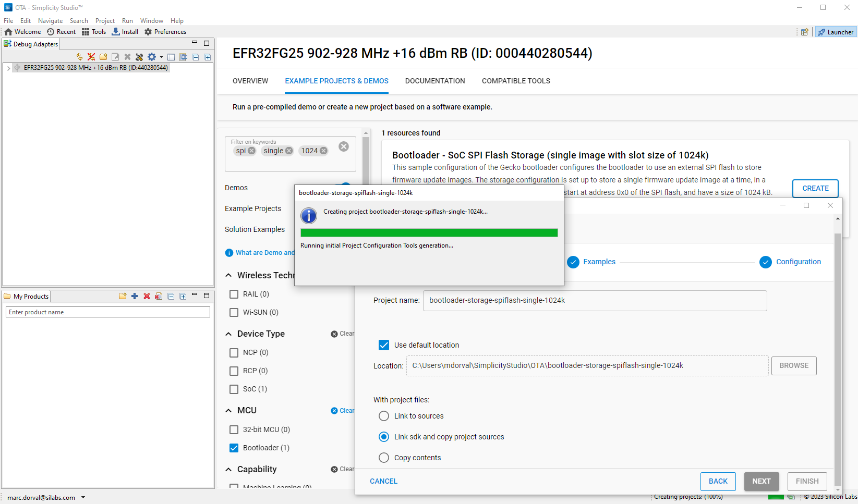This screenshot has height=504, width=858.
Task: Open account dropdown next to marc.dorval@silabs.com
Action: point(83,497)
